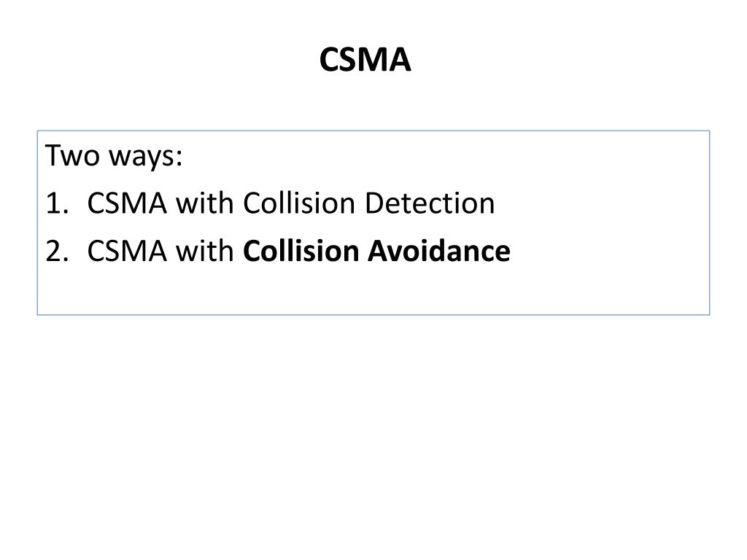Click CSMA in the Collision Detection item

[127, 203]
